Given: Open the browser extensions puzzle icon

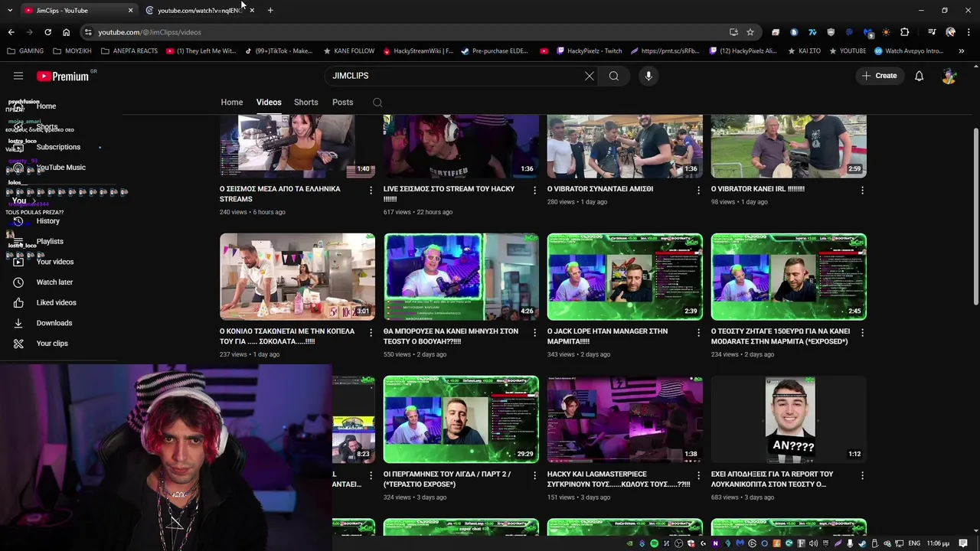Looking at the screenshot, I should coord(905,32).
